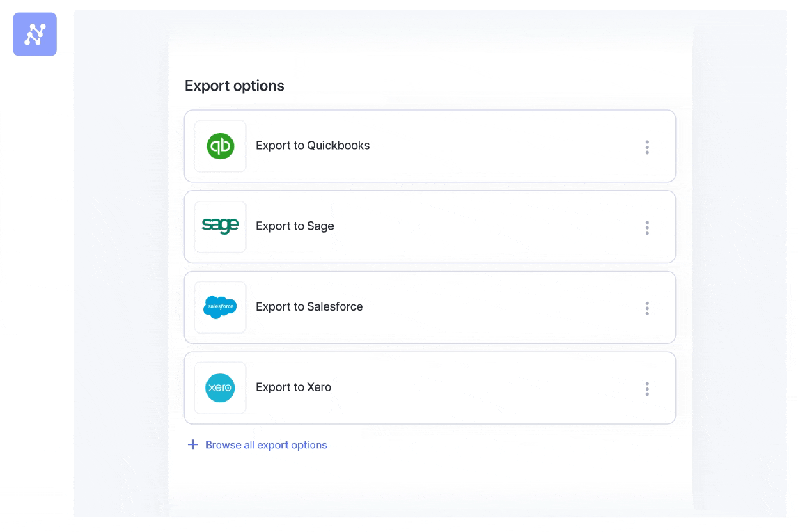Click the Salesforce export card

[430, 307]
